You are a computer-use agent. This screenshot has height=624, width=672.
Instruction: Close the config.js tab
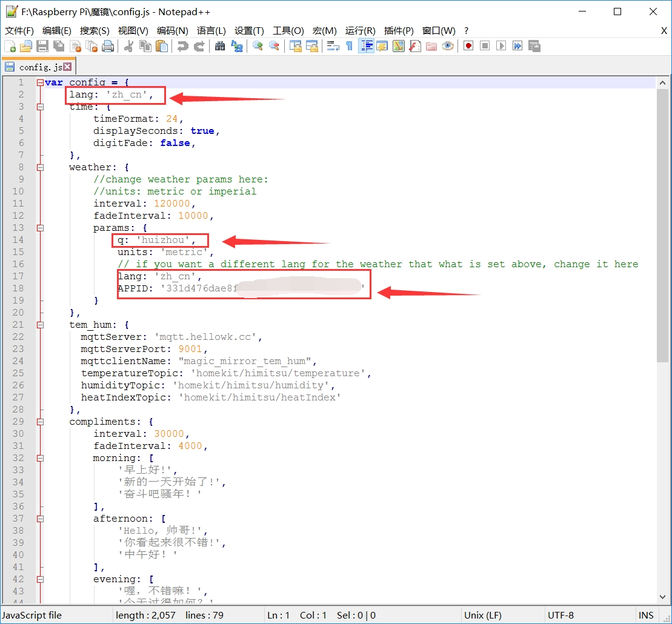coord(67,67)
